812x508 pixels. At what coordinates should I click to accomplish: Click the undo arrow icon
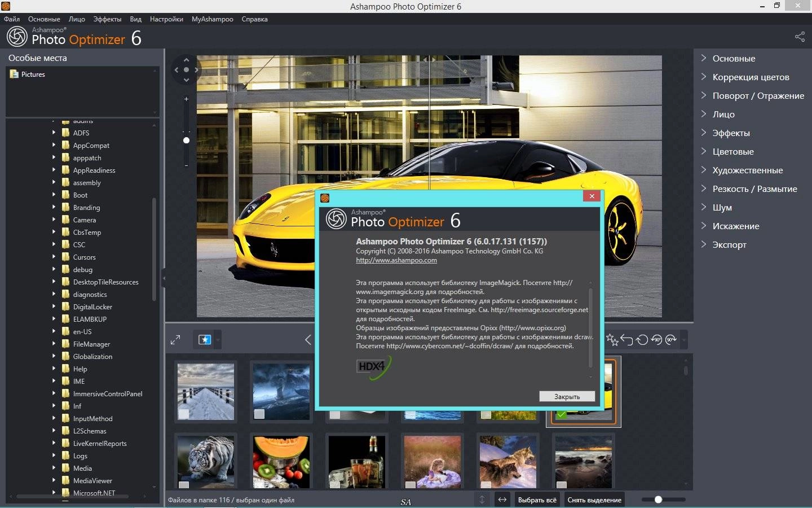point(626,339)
